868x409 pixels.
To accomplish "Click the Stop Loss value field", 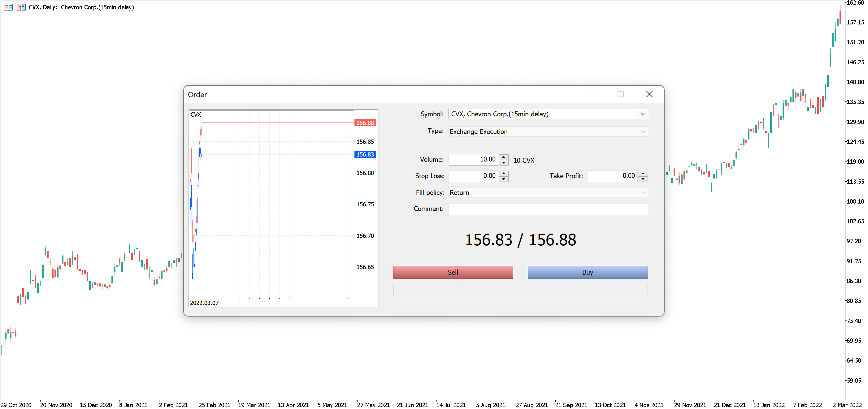I will tap(473, 176).
